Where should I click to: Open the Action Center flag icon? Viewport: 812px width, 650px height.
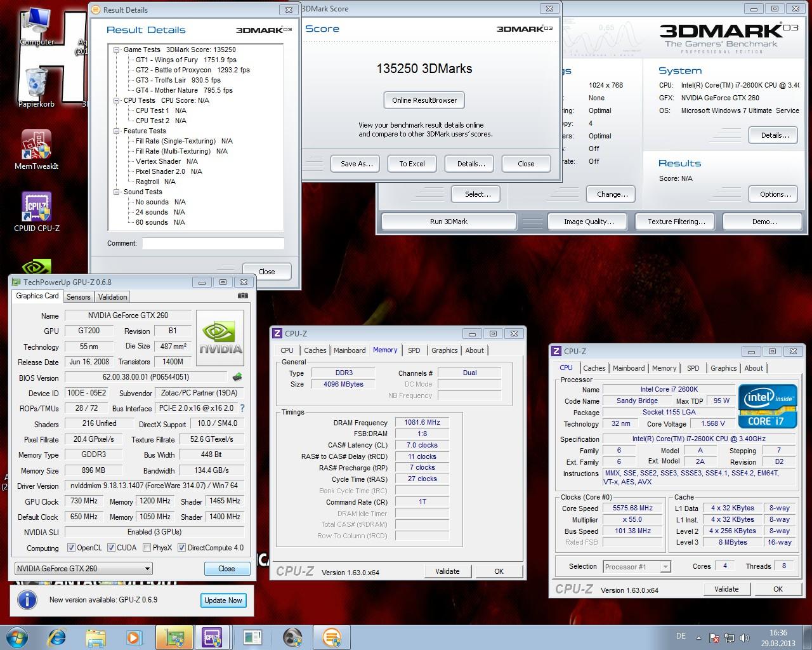(714, 638)
